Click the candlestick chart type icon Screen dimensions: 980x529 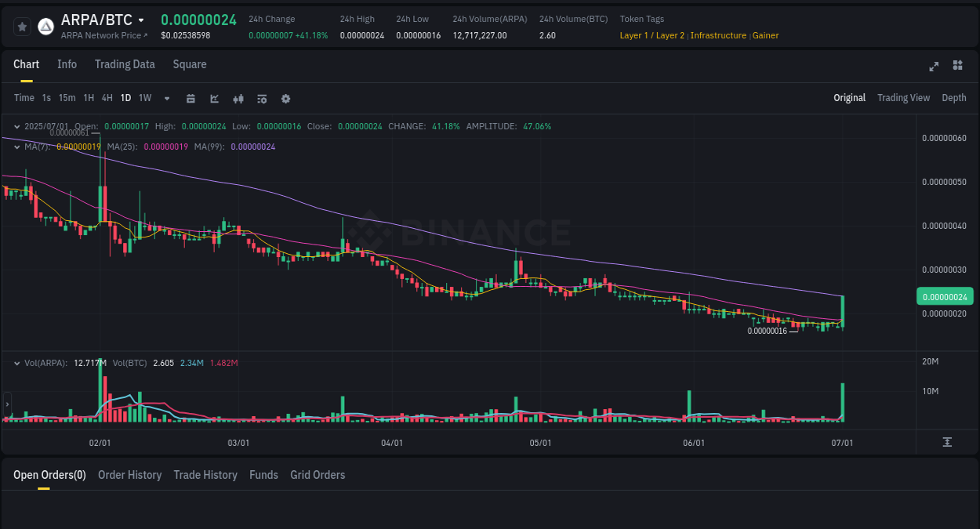(x=238, y=98)
